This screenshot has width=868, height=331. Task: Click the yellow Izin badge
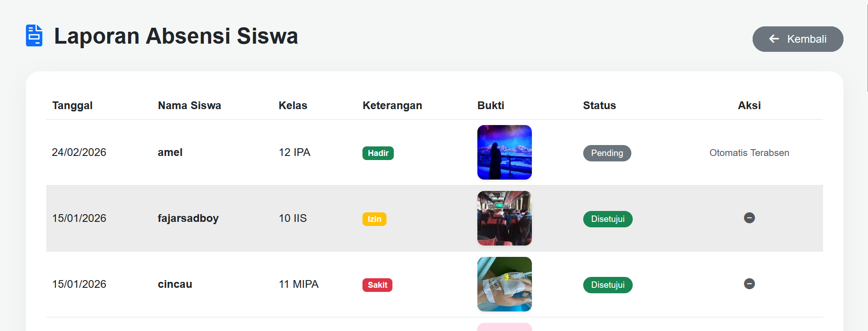coord(374,219)
